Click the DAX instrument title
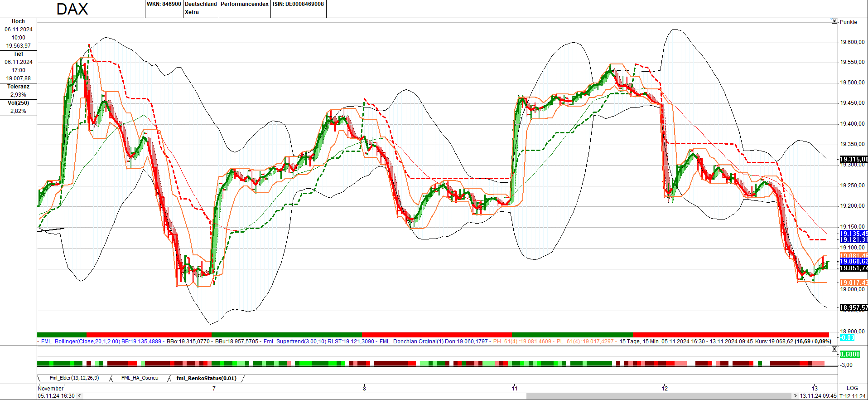This screenshot has height=400, width=868. (72, 9)
